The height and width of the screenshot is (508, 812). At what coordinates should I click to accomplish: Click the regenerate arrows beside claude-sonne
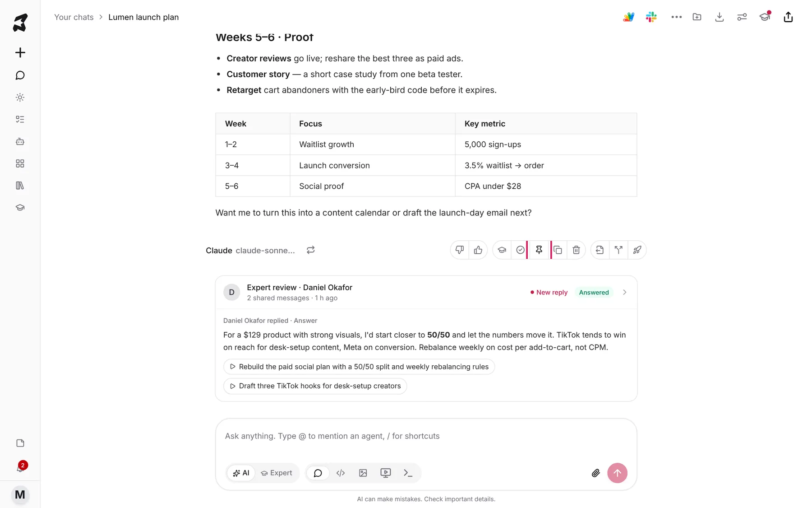[x=310, y=250]
